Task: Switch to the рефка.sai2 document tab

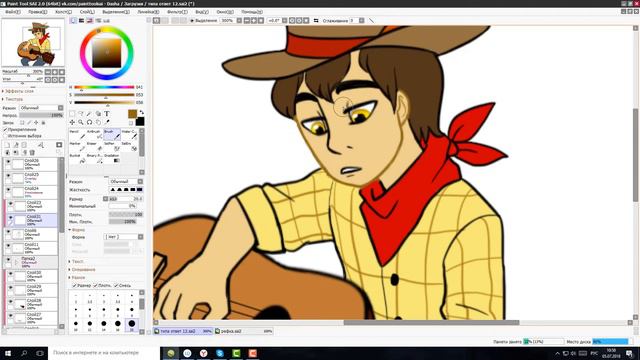Action: click(x=244, y=331)
